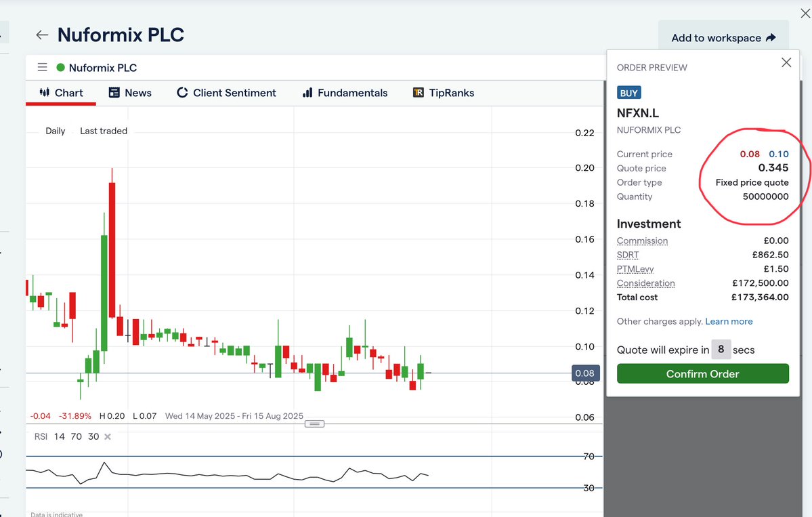Click the PTM levy amount £1.50

pyautogui.click(x=775, y=269)
